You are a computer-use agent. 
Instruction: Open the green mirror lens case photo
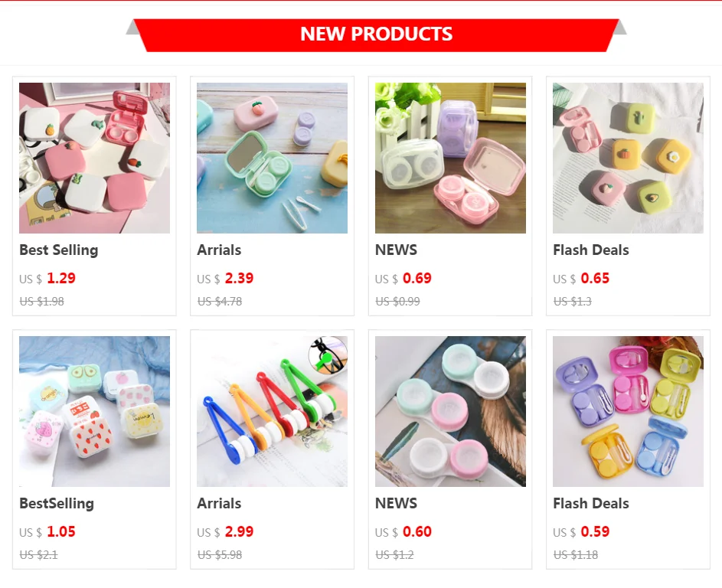(272, 158)
